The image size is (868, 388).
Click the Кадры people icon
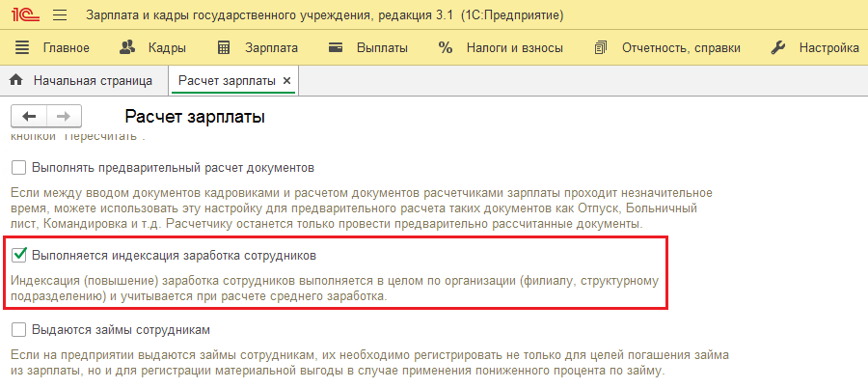pos(128,47)
